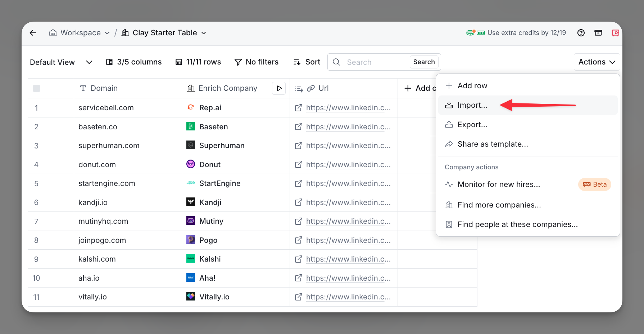The width and height of the screenshot is (644, 334).
Task: Click the Rep.ai company logo
Action: (191, 107)
